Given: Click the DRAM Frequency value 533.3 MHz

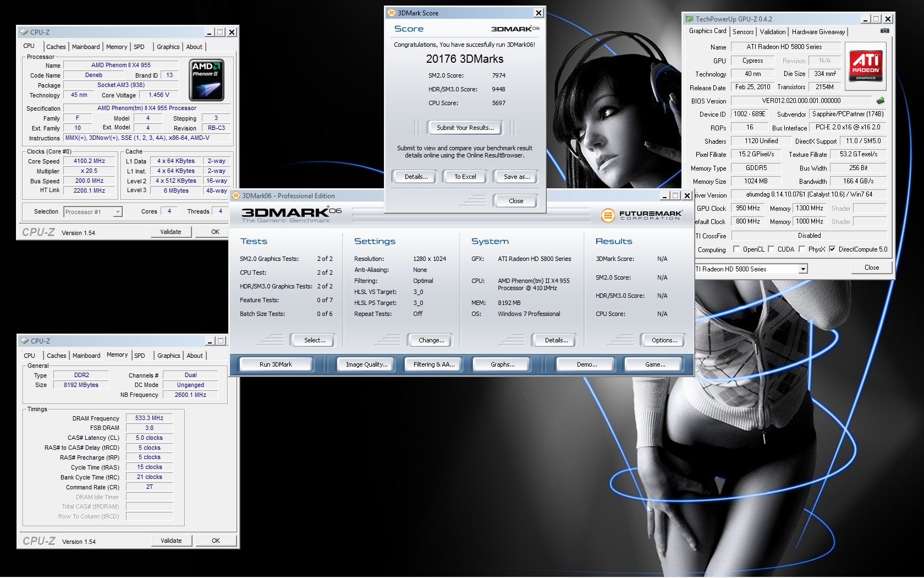Looking at the screenshot, I should pyautogui.click(x=150, y=418).
